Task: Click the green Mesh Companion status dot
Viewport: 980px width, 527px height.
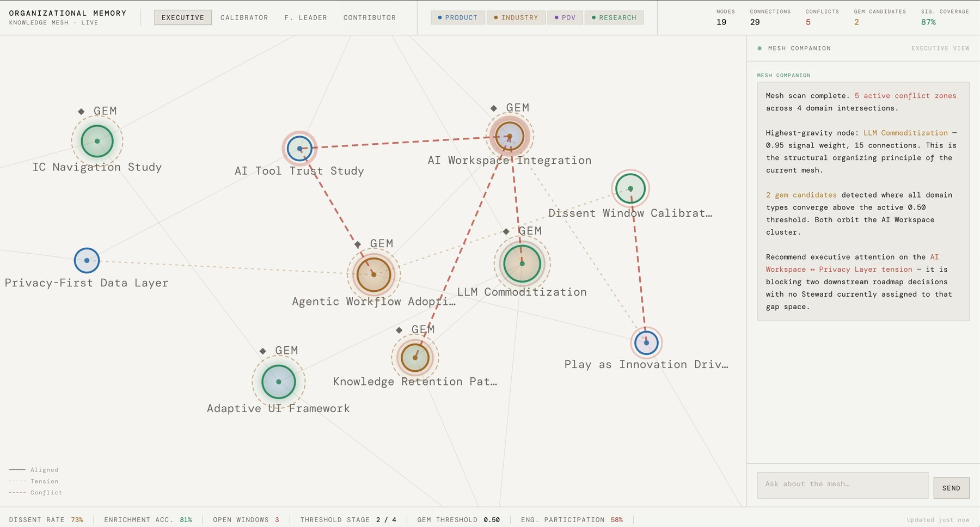Action: point(759,48)
